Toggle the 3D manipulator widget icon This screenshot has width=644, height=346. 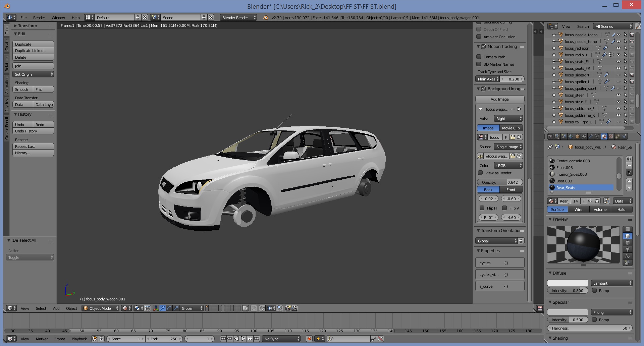pyautogui.click(x=156, y=308)
